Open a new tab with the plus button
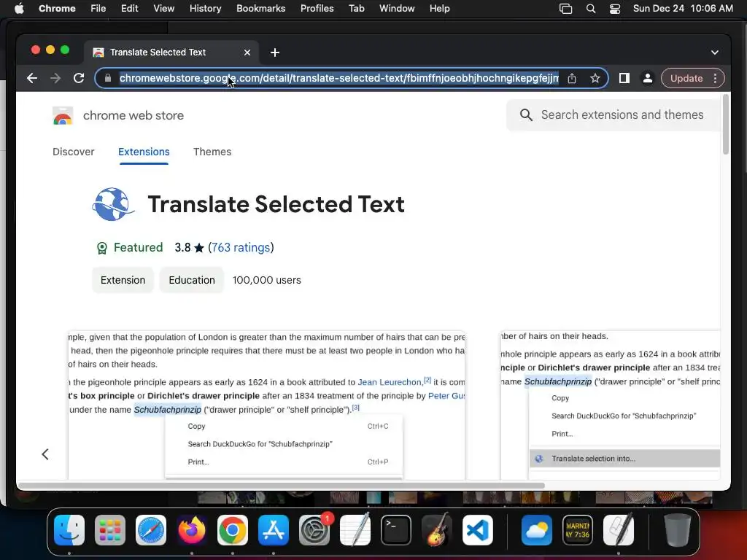Image resolution: width=747 pixels, height=560 pixels. (x=275, y=52)
